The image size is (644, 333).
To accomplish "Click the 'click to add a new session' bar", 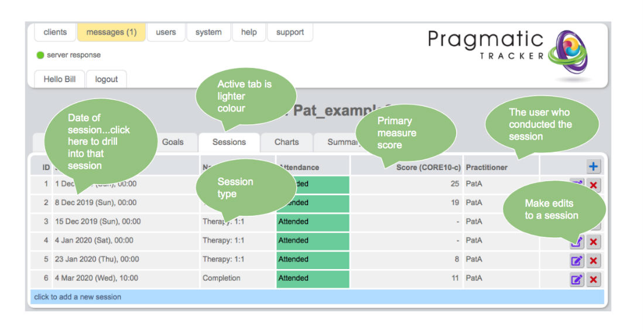I will click(x=316, y=297).
